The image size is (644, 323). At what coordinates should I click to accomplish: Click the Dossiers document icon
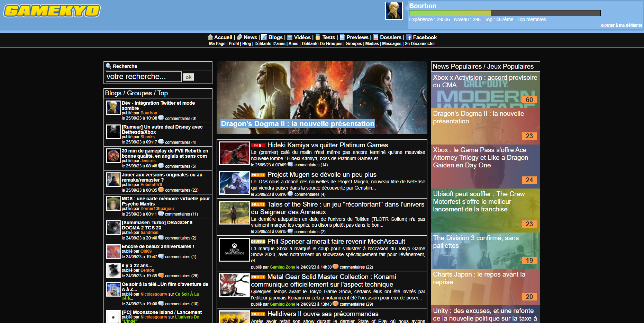(x=376, y=37)
